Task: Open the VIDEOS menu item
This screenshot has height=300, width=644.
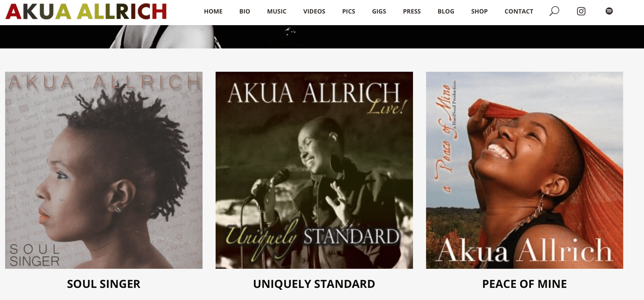Action: [314, 11]
